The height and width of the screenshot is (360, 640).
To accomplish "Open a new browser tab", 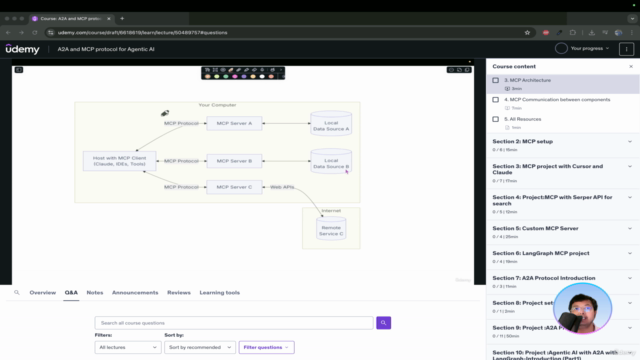I will [x=122, y=18].
